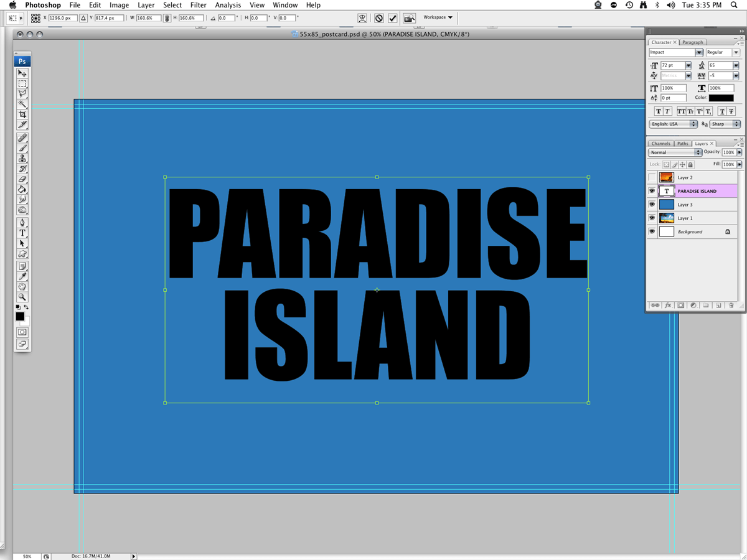Viewport: 747px width, 560px height.
Task: Click the font size 72 pt field
Action: [x=672, y=65]
